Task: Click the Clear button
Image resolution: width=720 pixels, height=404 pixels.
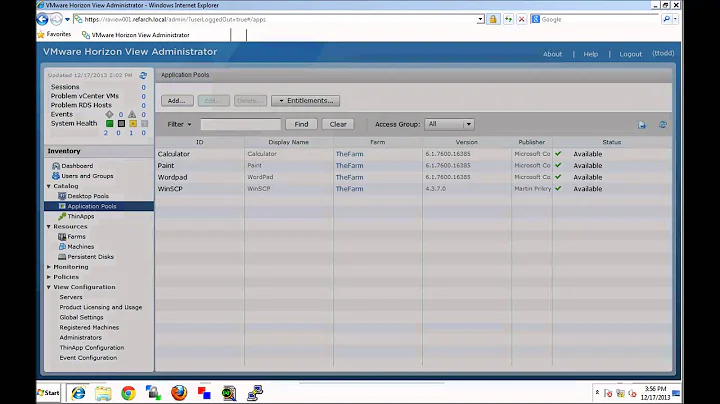Action: 338,124
